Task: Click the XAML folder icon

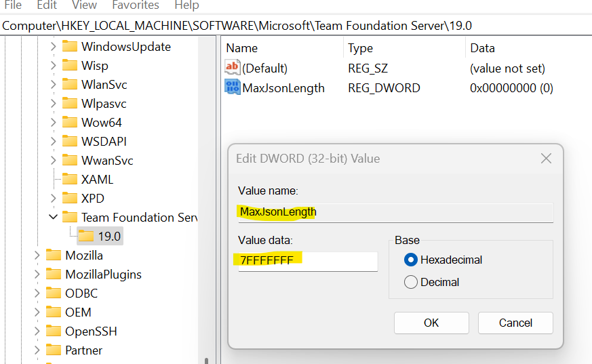Action: 70,179
